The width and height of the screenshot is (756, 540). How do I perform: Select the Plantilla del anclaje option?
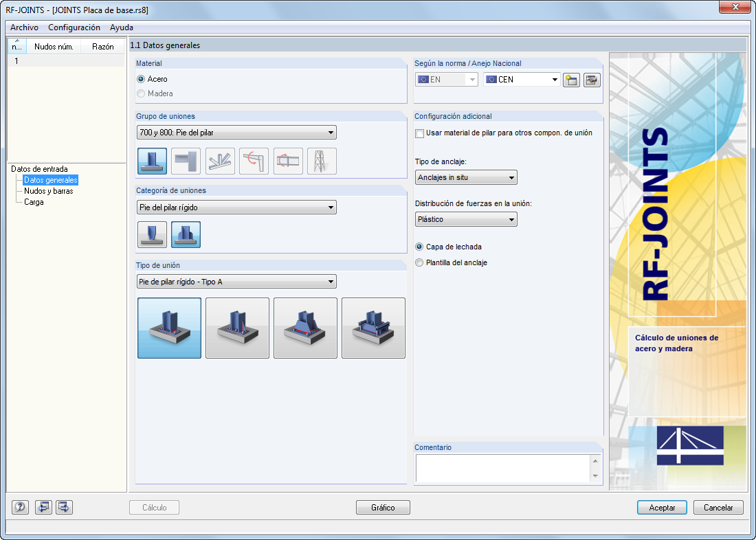(452, 262)
